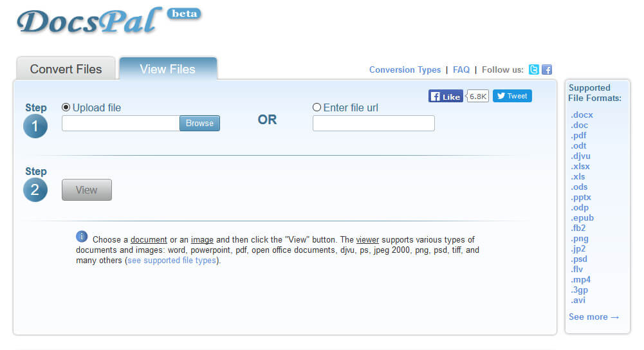Viewport: 644px width, 350px height.
Task: Select the Enter file url radio button
Action: click(317, 107)
